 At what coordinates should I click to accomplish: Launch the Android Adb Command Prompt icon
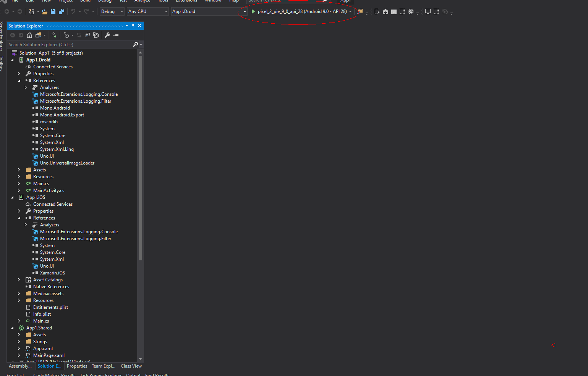394,11
